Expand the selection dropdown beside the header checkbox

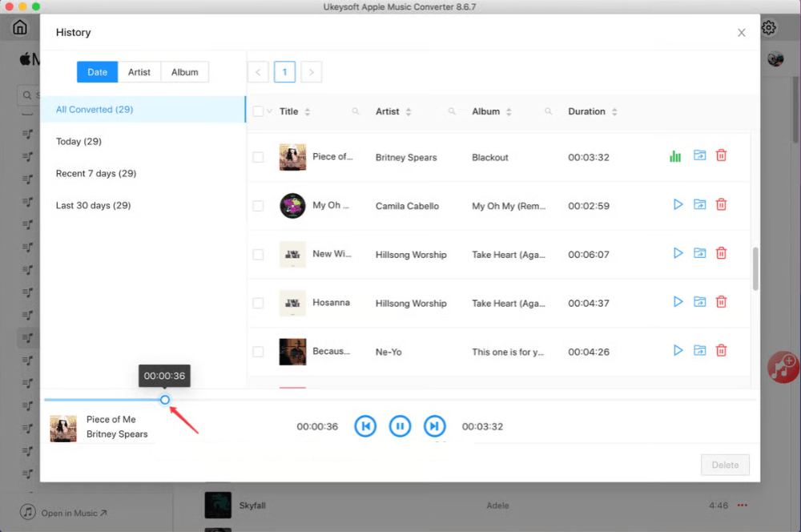coord(269,111)
